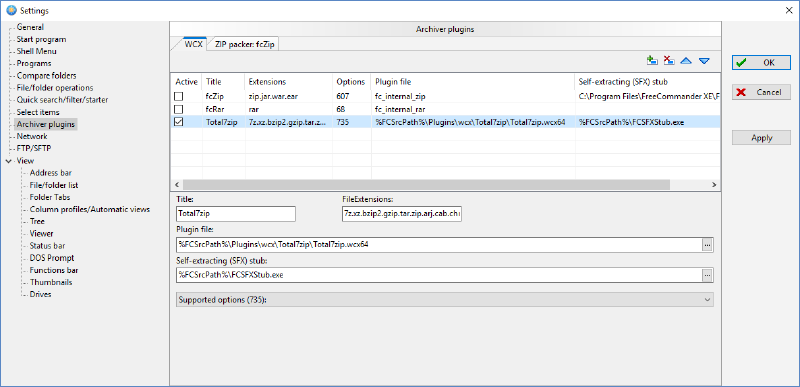The width and height of the screenshot is (800, 387).
Task: Move plugin up with blue arrow
Action: click(686, 61)
